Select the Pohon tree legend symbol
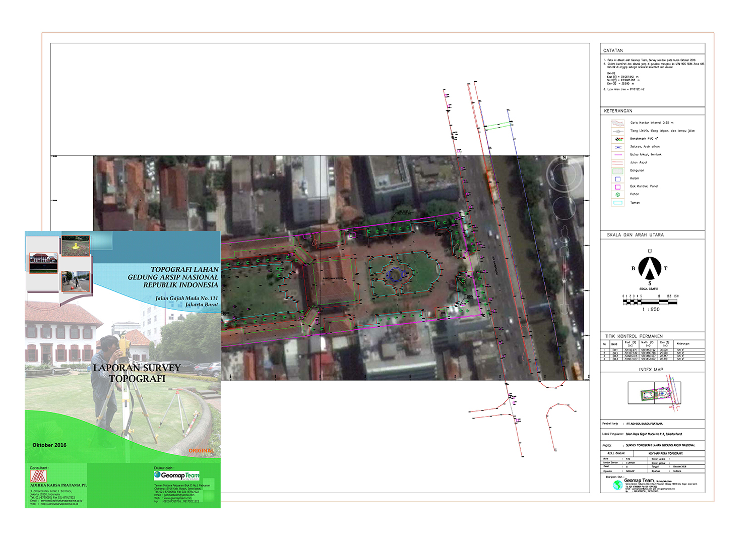This screenshot has height=534, width=756. pos(617,194)
